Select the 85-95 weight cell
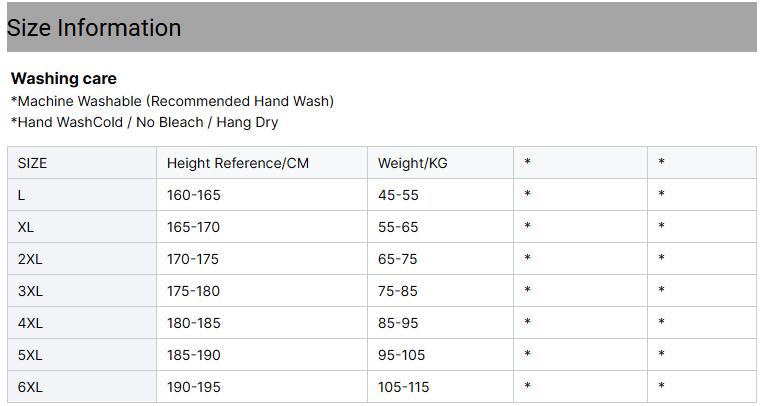This screenshot has height=406, width=771. (441, 323)
